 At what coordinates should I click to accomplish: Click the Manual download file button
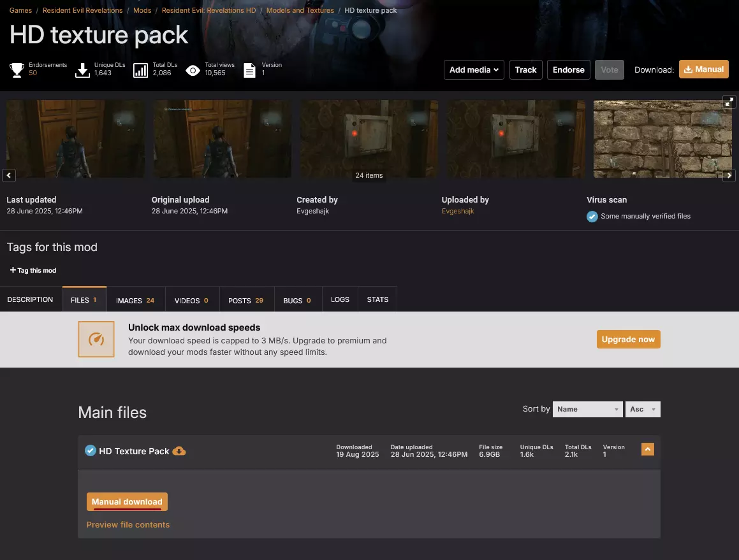[127, 501]
